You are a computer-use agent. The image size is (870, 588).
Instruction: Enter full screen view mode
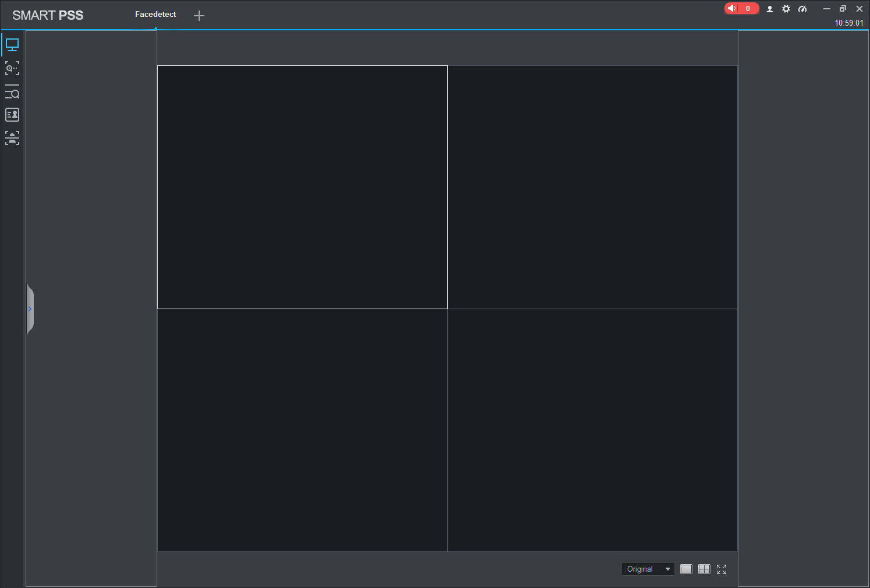click(x=722, y=569)
